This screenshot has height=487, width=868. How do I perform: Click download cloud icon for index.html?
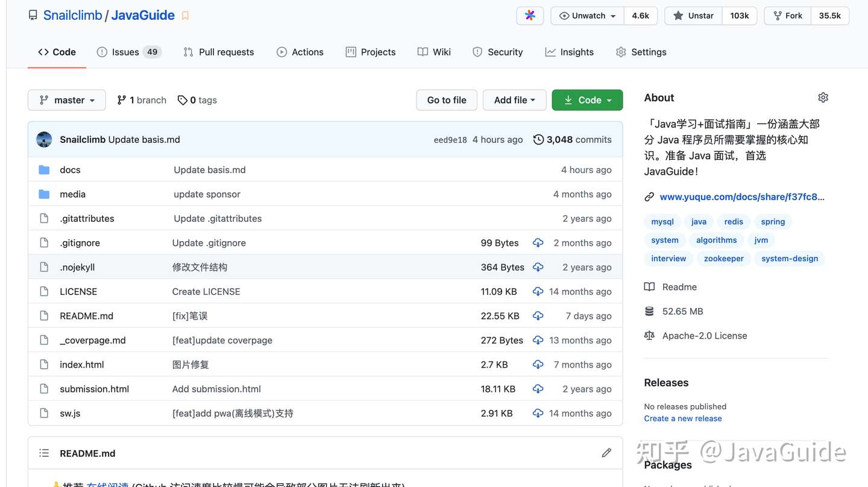(538, 365)
